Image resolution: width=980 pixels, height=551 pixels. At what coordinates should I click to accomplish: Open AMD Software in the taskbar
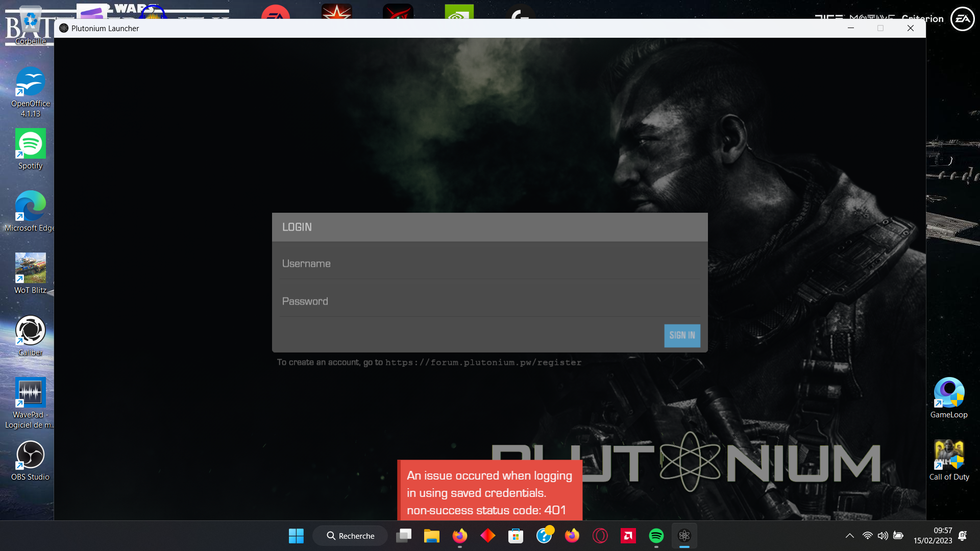click(628, 536)
